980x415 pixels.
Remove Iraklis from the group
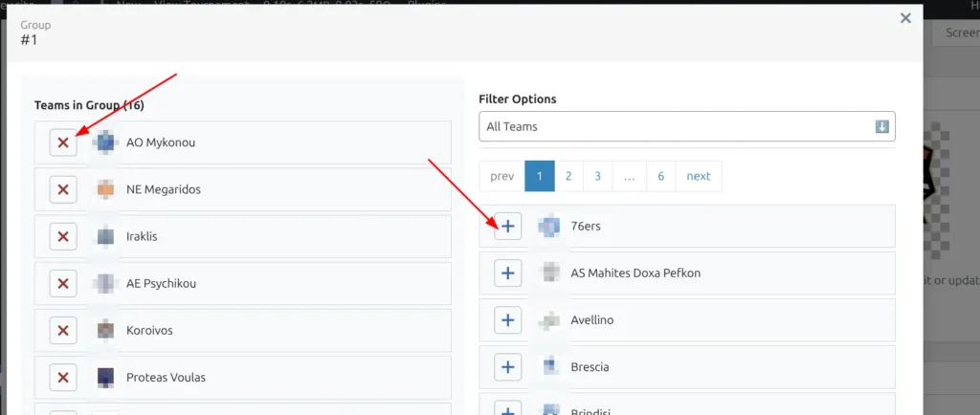[63, 236]
